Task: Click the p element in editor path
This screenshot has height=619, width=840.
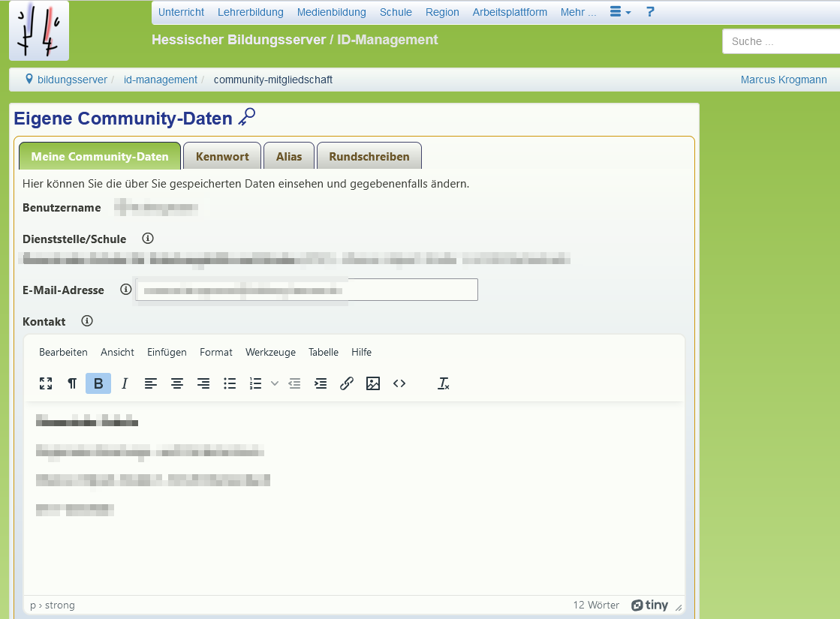Action: [x=33, y=605]
